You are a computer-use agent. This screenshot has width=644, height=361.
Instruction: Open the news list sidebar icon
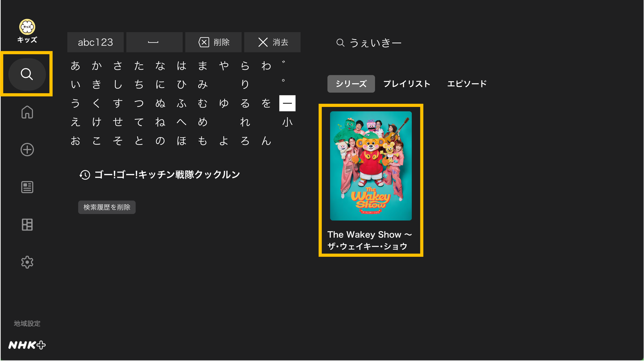[27, 187]
